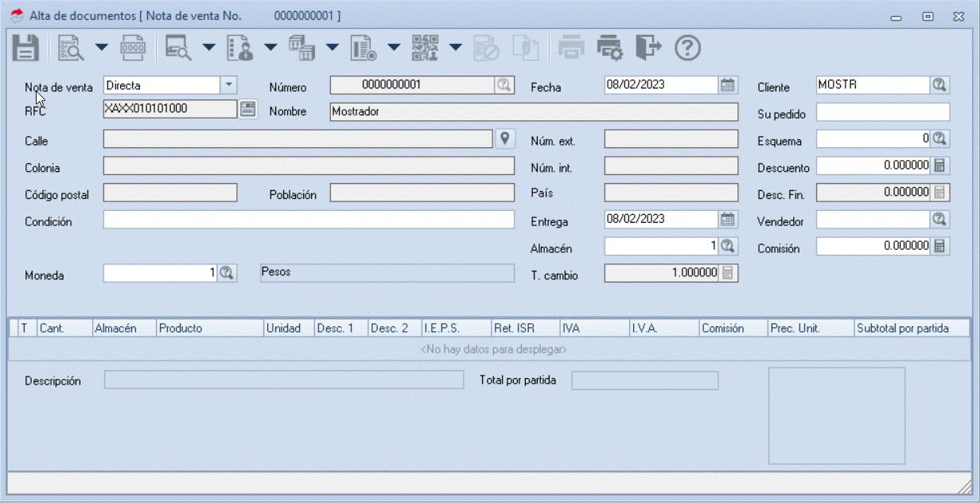This screenshot has height=503, width=980.
Task: Click the map pin icon beside Calle
Action: pos(504,138)
